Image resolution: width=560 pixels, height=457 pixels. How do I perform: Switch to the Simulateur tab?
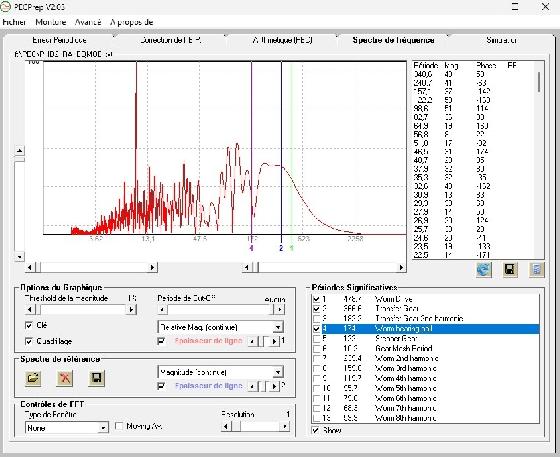(x=501, y=40)
